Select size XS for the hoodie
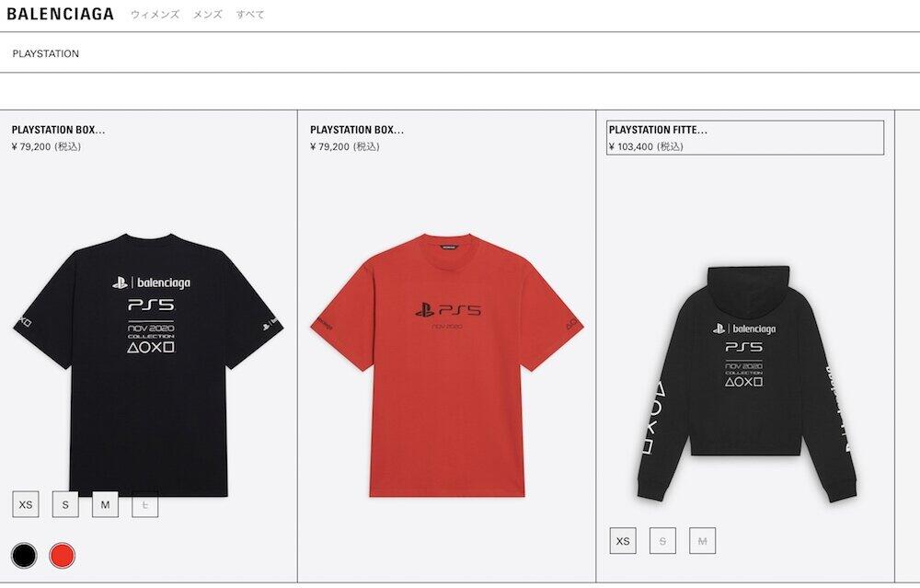Image resolution: width=920 pixels, height=588 pixels. (x=623, y=541)
